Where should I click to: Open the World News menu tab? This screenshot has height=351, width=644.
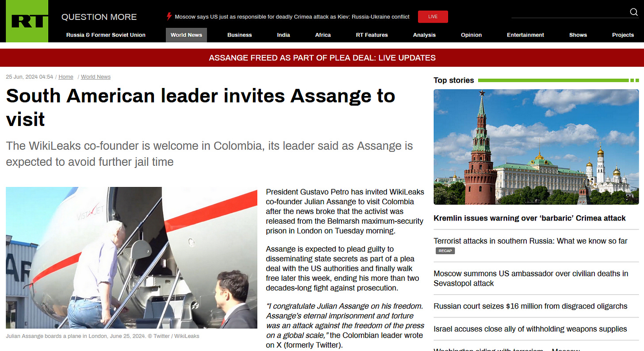point(186,35)
